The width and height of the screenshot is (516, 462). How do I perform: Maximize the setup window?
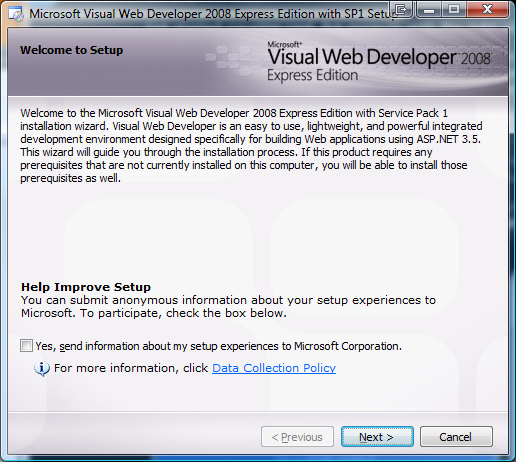click(454, 9)
